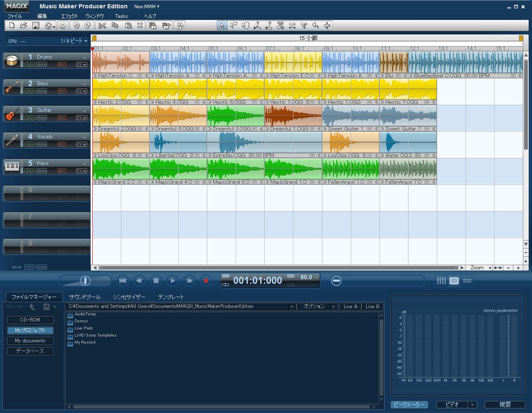Click the music notes song maker icon
Image resolution: width=532 pixels, height=413 pixels.
pyautogui.click(x=180, y=26)
